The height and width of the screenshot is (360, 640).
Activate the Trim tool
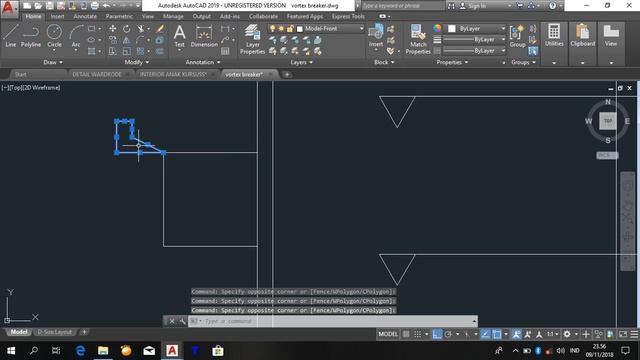point(140,29)
